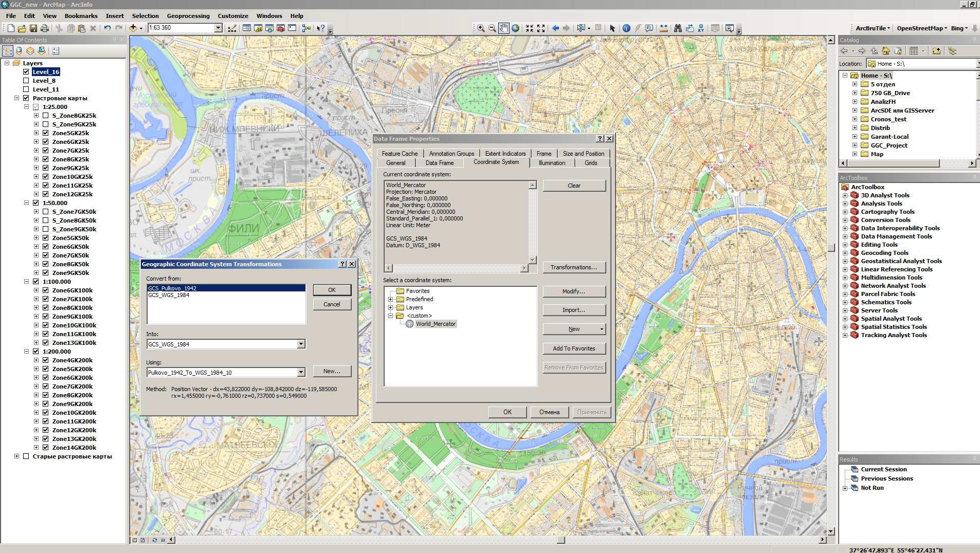Enable the Level_8 layer checkbox

[26, 81]
